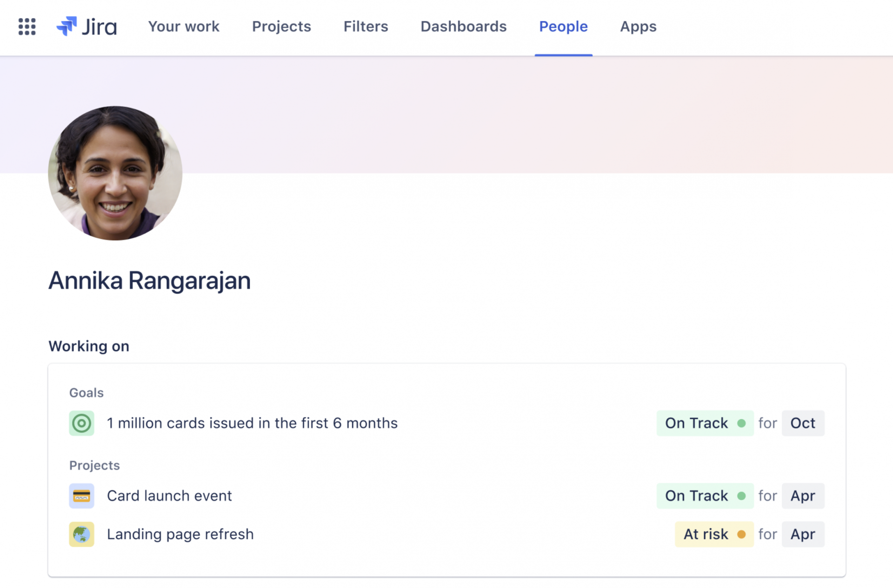Click the Oct due date badge
The image size is (893, 588).
click(x=803, y=423)
